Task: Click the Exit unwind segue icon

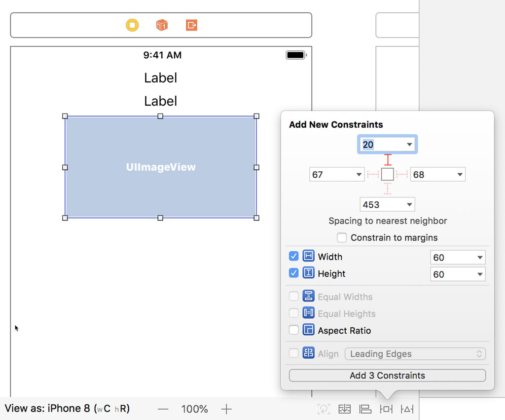Action: [x=191, y=25]
